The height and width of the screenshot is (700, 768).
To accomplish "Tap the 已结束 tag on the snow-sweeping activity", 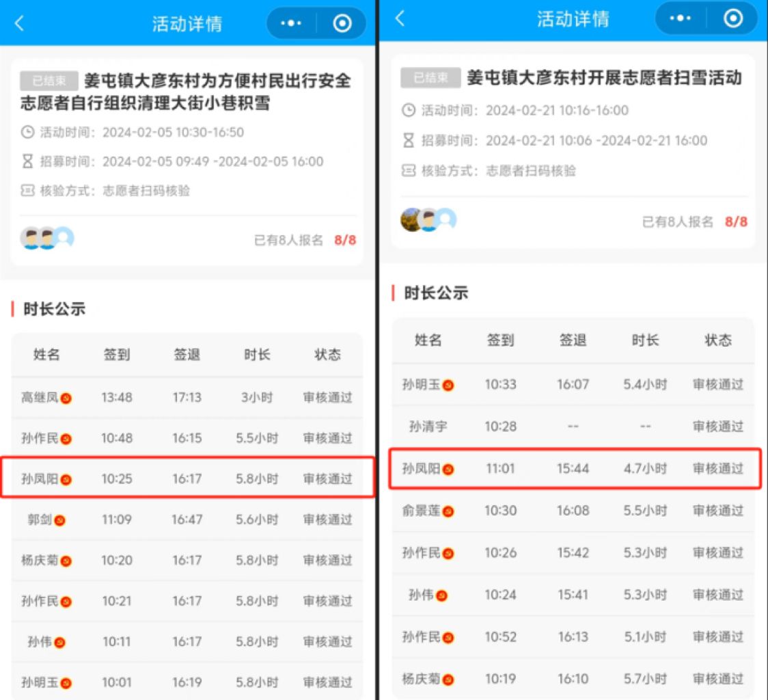I will (430, 77).
